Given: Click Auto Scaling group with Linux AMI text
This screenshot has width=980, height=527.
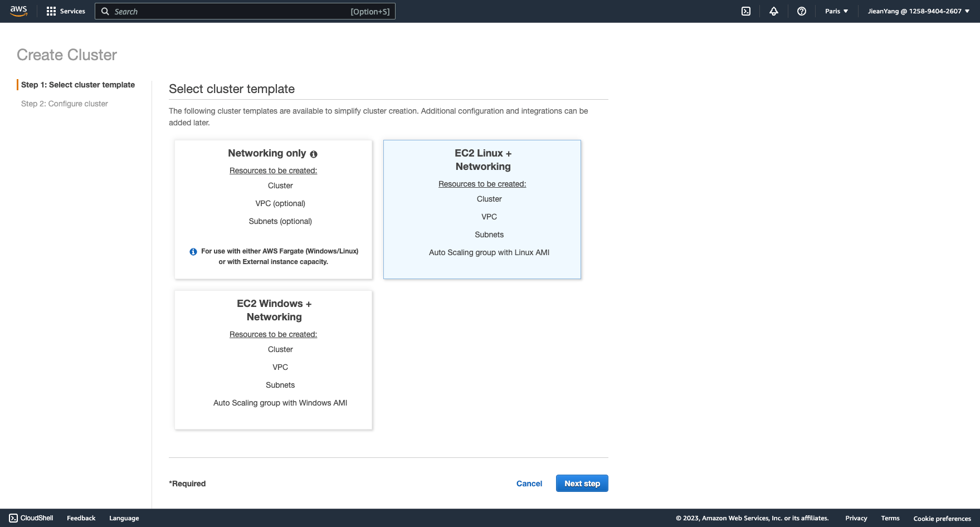Looking at the screenshot, I should tap(489, 252).
